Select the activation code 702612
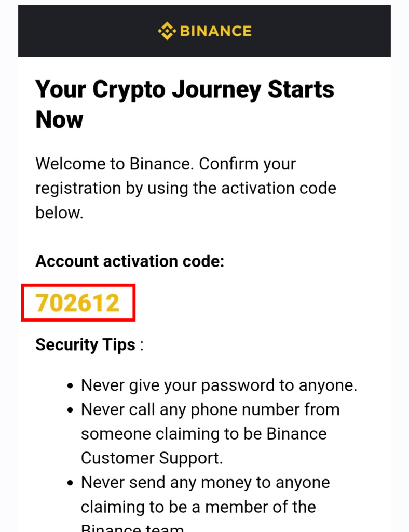Image resolution: width=409 pixels, height=532 pixels. click(x=78, y=303)
